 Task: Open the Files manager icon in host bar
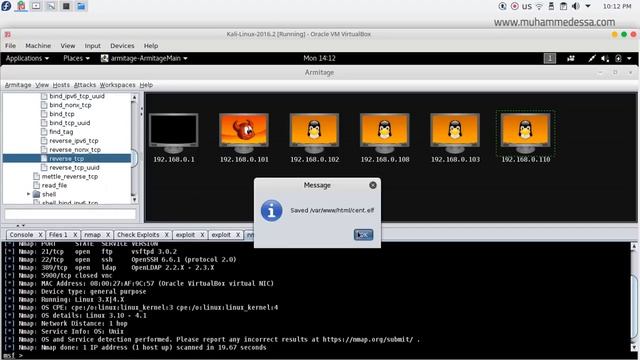click(81, 6)
